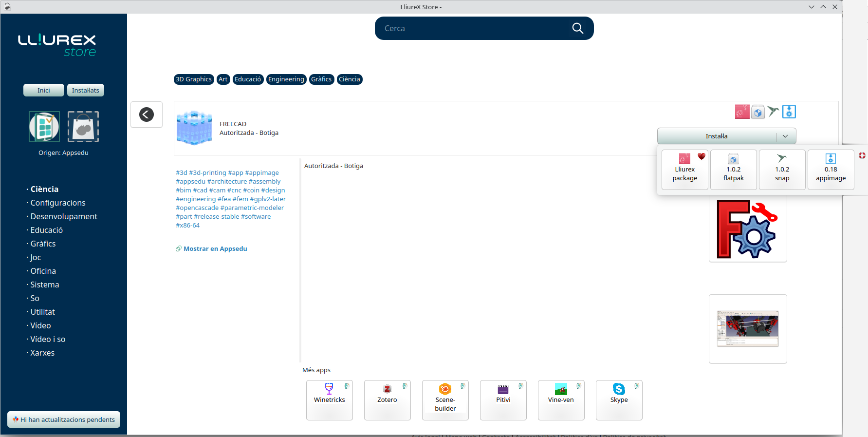Open the Appsedu catalogue icon in sidebar
This screenshot has height=437, width=868.
(44, 127)
